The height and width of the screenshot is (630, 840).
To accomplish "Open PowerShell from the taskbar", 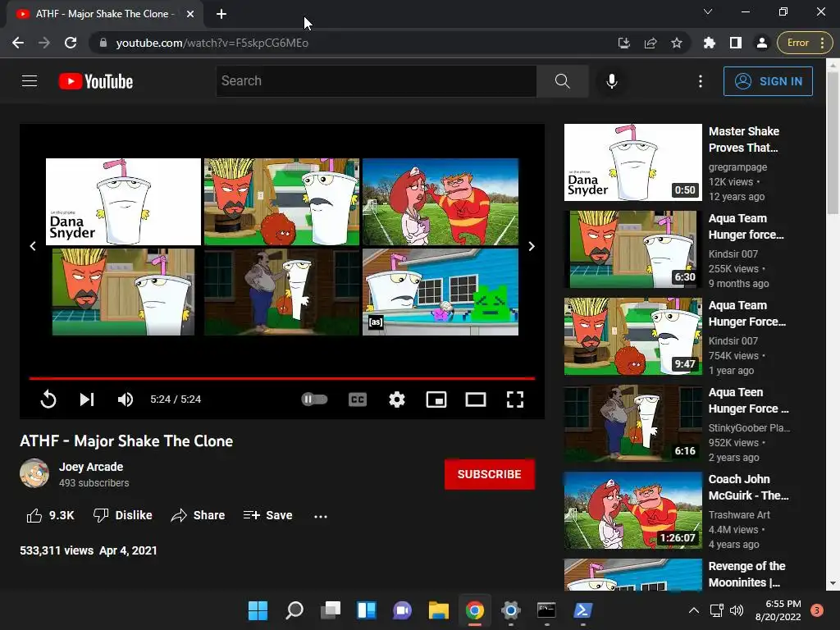I will pyautogui.click(x=583, y=610).
